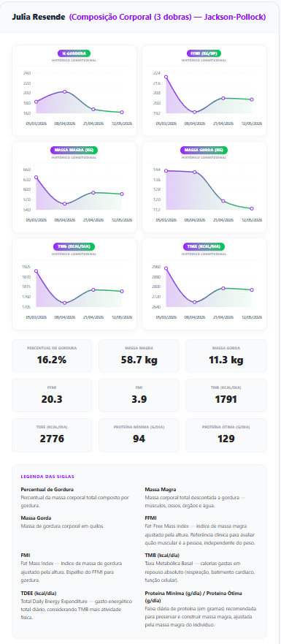Select the 12/05/2026 point in Massa Gorda chart
The width and height of the screenshot is (281, 644).
click(x=252, y=208)
